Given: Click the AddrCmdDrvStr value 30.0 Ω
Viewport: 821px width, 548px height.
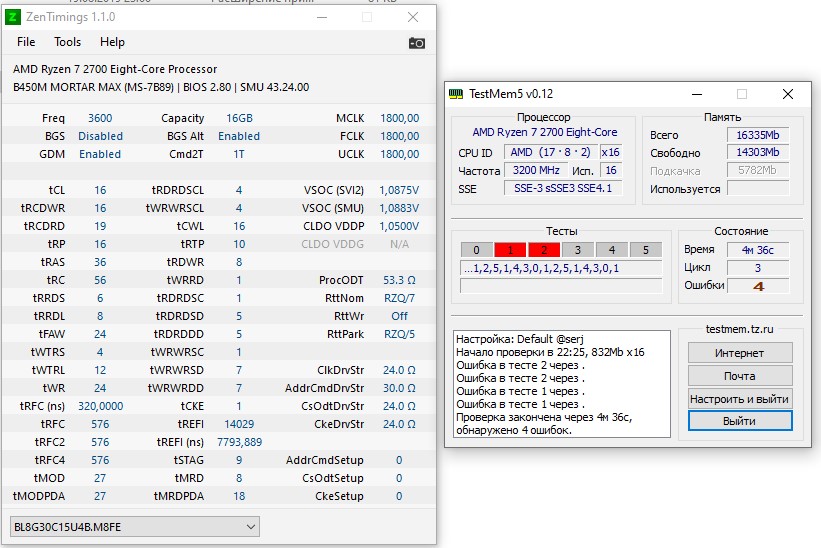Looking at the screenshot, I should (399, 388).
